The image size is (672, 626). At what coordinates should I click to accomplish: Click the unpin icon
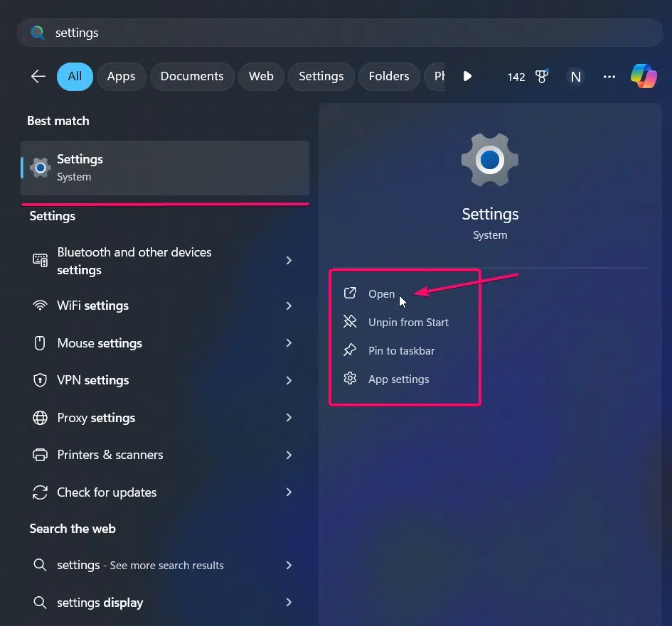[x=350, y=321]
